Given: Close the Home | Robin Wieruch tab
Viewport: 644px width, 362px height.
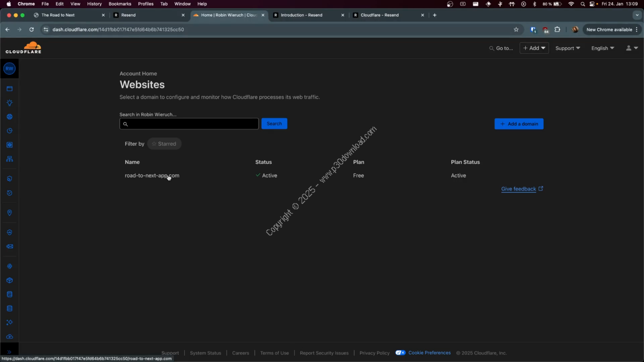Looking at the screenshot, I should (263, 15).
